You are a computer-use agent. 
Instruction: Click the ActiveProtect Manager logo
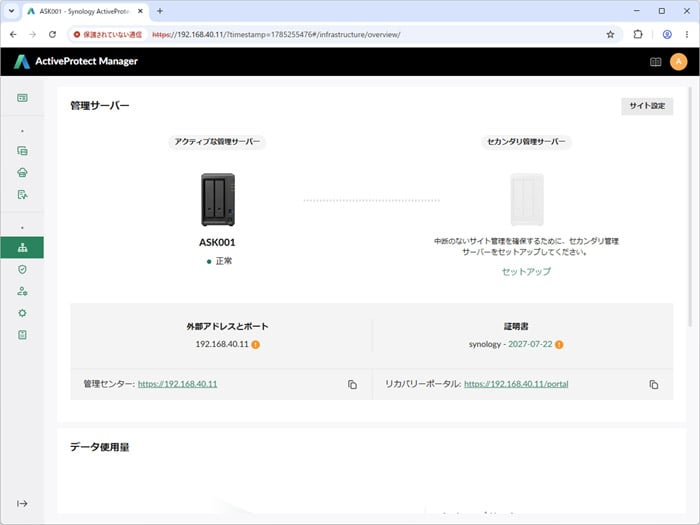pos(75,61)
